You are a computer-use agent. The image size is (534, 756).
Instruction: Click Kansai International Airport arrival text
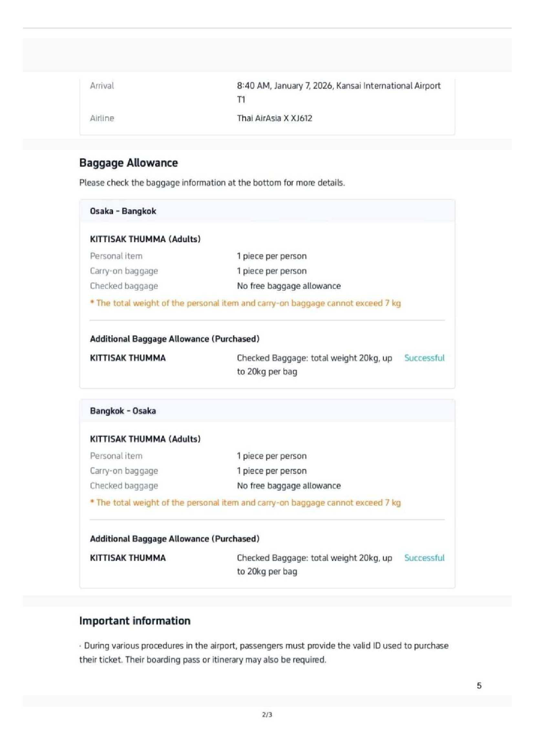pos(338,86)
